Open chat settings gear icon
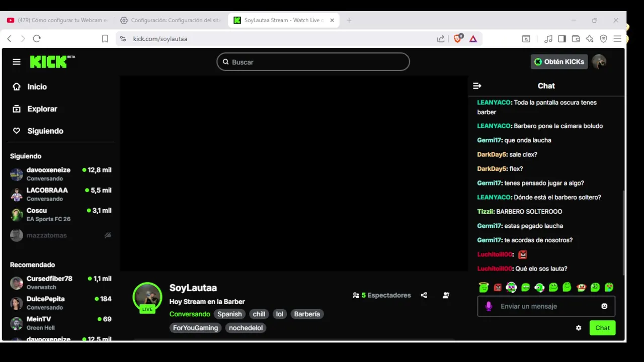 (x=579, y=328)
